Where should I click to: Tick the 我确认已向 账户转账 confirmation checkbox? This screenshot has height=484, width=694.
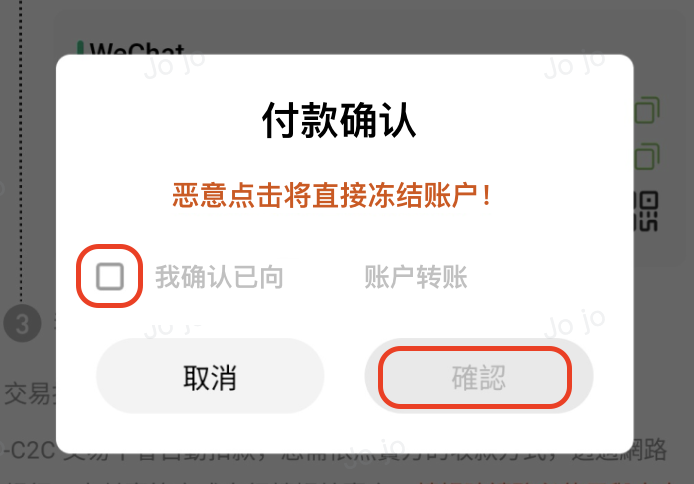[110, 277]
